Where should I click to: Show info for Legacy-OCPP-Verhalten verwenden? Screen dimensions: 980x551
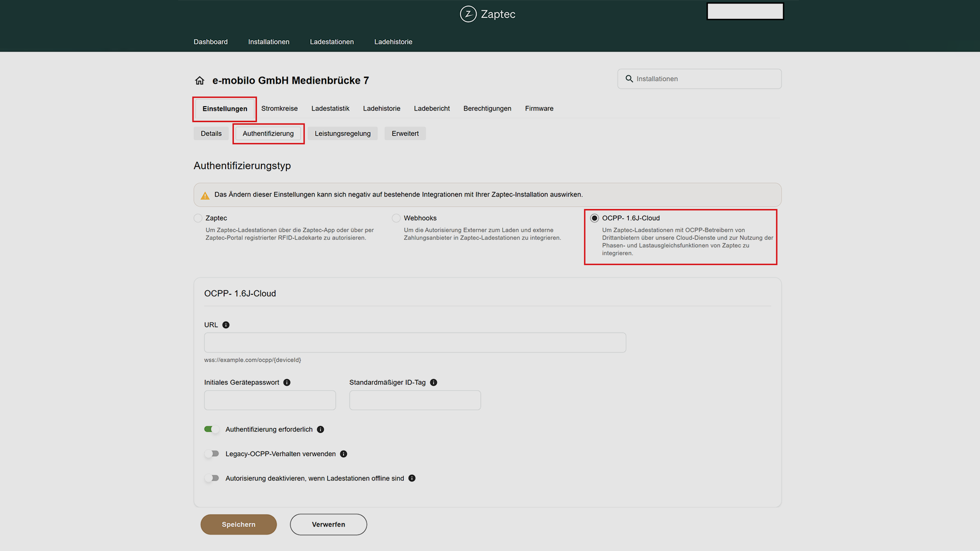click(x=344, y=454)
